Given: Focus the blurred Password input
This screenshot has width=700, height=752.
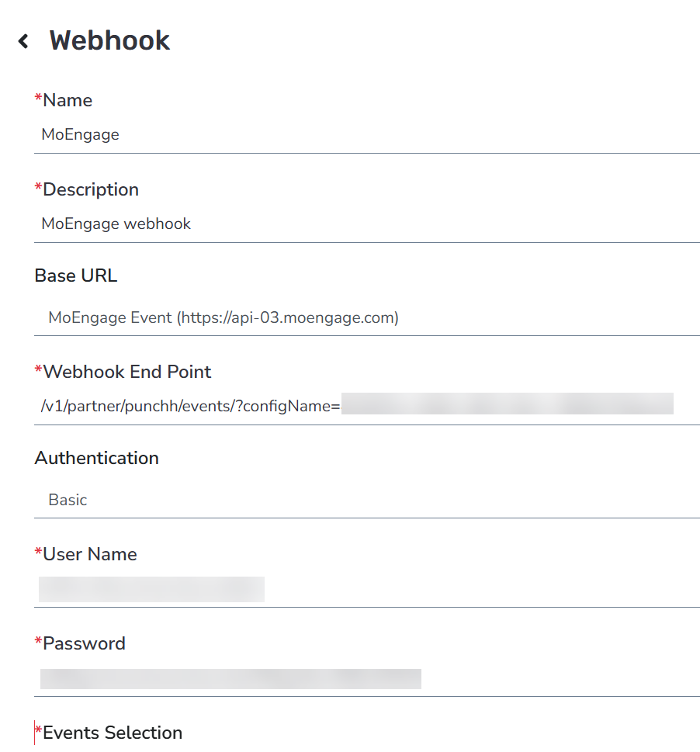Looking at the screenshot, I should [x=230, y=679].
